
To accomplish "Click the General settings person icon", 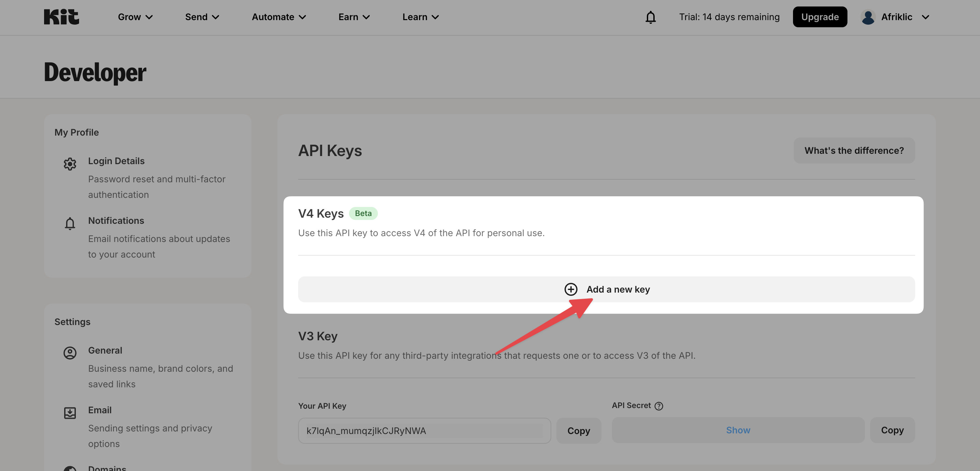I will pyautogui.click(x=70, y=353).
